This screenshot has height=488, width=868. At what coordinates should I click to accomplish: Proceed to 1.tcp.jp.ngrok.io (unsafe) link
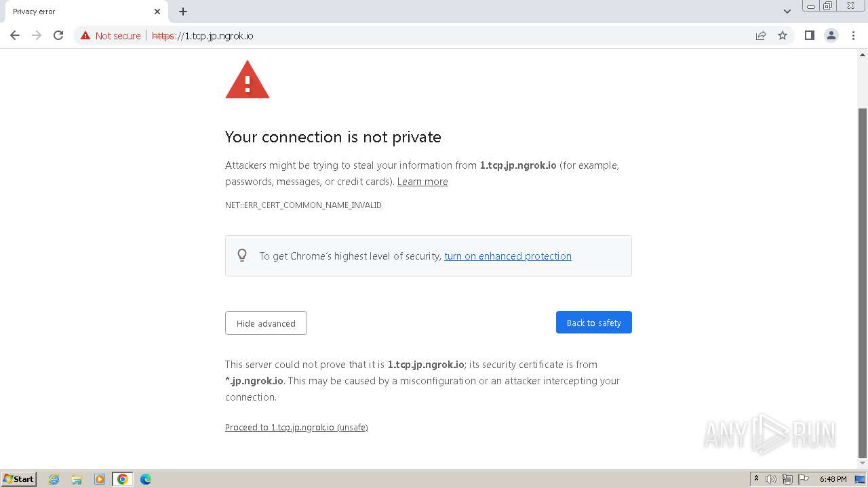point(296,428)
